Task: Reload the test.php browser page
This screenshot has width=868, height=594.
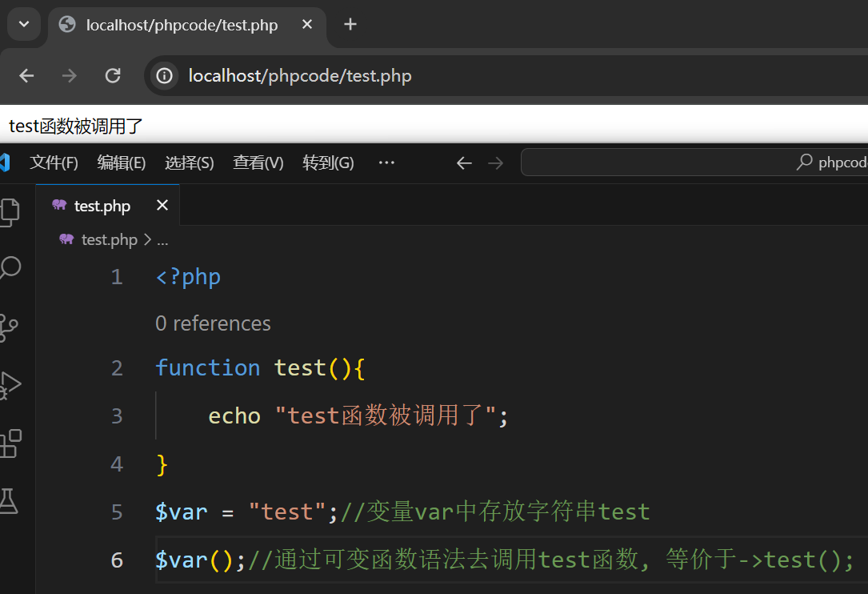Action: point(113,75)
